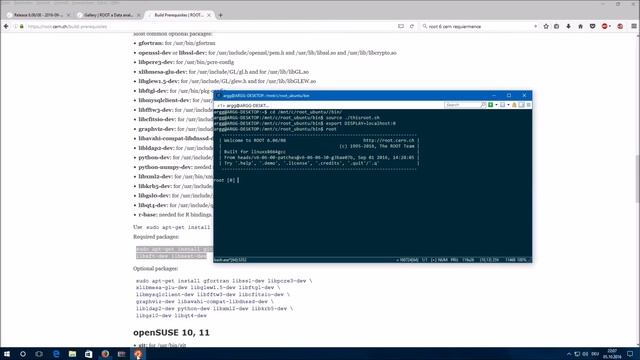
Task: Open the search bar history dropdown arrow
Action: pyautogui.click(x=536, y=26)
